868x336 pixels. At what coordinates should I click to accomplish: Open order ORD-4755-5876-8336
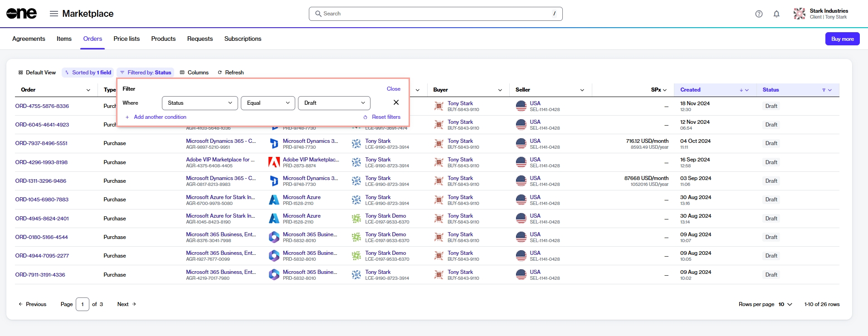pyautogui.click(x=42, y=106)
